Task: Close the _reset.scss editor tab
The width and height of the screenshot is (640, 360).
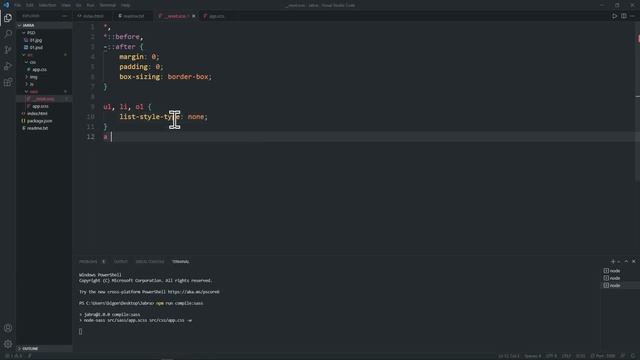Action: pyautogui.click(x=193, y=16)
